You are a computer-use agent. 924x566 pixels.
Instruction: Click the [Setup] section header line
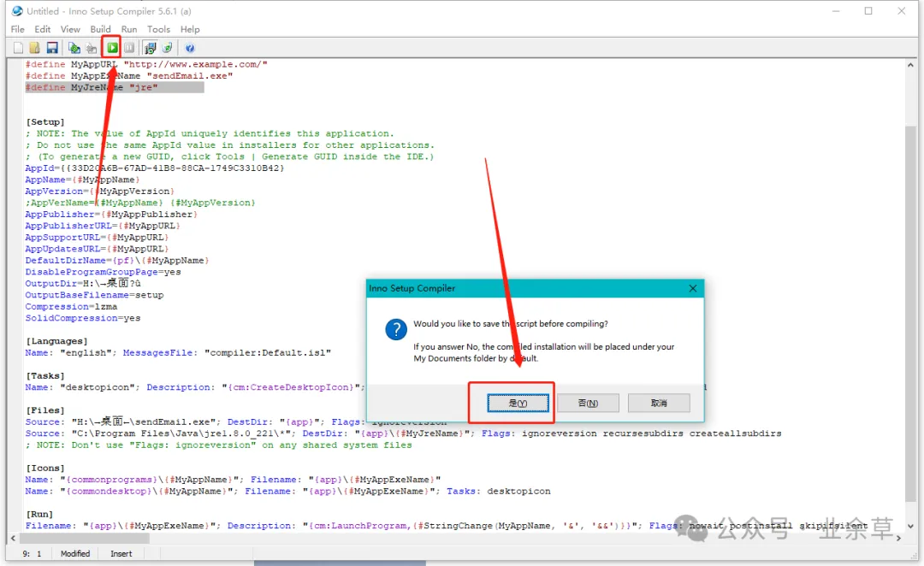pyautogui.click(x=44, y=122)
